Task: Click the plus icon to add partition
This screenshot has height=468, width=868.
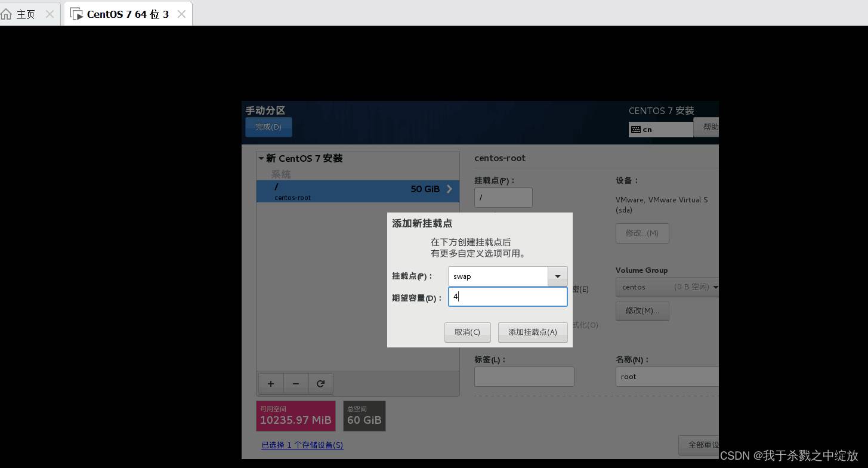Action: [x=271, y=384]
